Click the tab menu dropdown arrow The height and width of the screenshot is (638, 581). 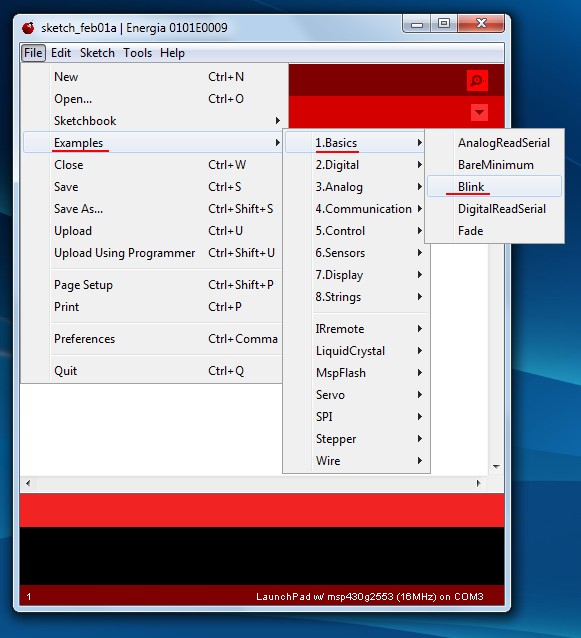479,112
